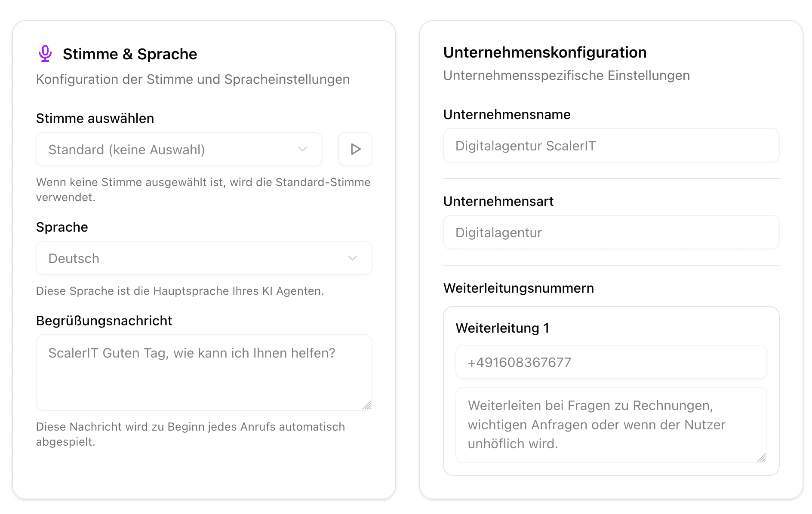Click the chevron on the Sprache dropdown

coord(353,258)
